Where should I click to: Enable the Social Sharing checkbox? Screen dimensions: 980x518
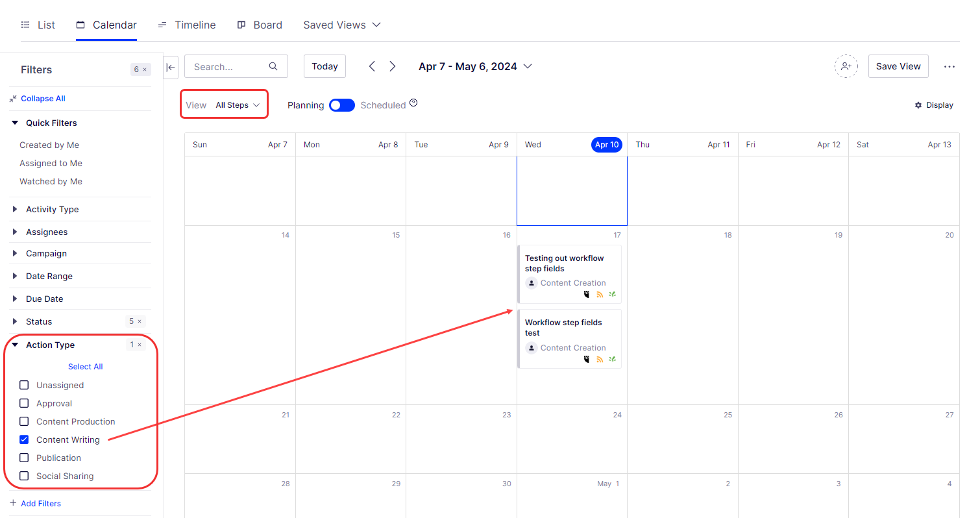click(25, 476)
